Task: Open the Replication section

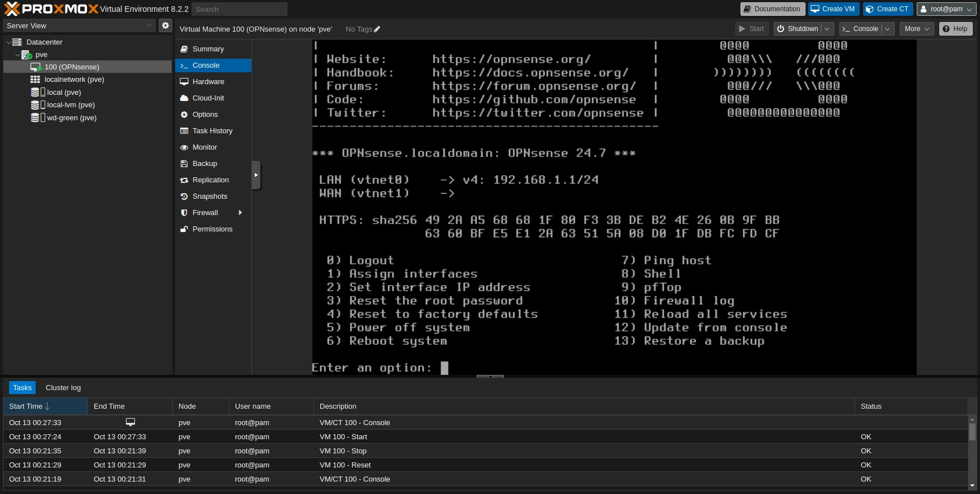Action: 213,180
